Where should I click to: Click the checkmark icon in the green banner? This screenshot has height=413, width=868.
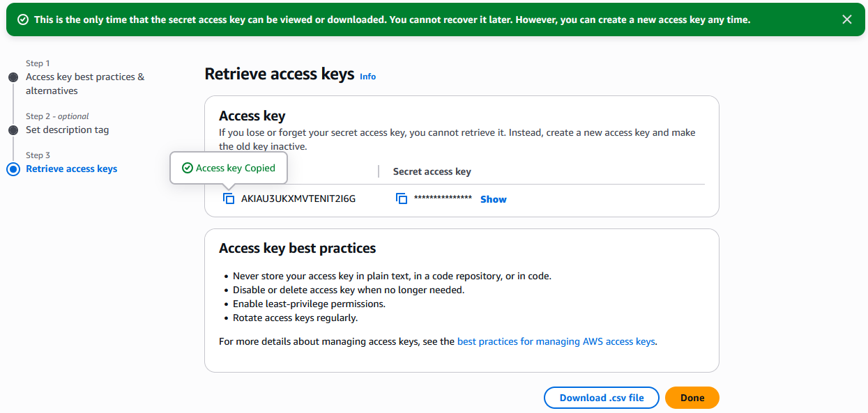click(x=22, y=20)
